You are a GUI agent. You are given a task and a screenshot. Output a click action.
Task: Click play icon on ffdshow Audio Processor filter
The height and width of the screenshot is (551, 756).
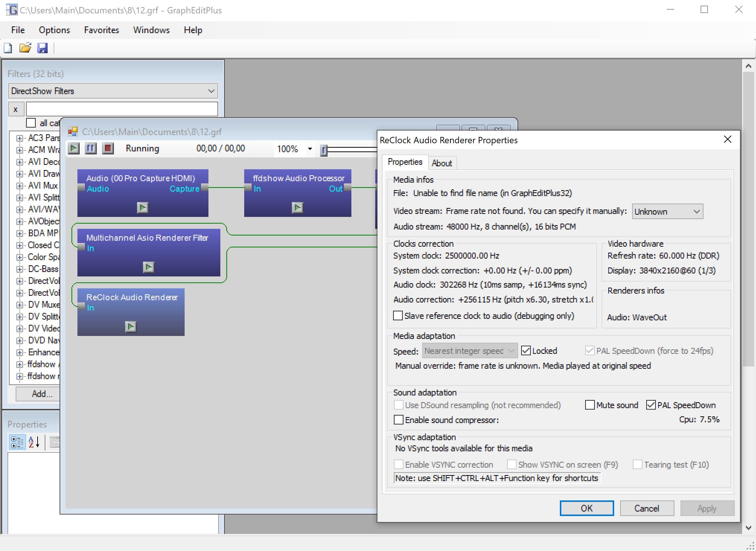(297, 207)
